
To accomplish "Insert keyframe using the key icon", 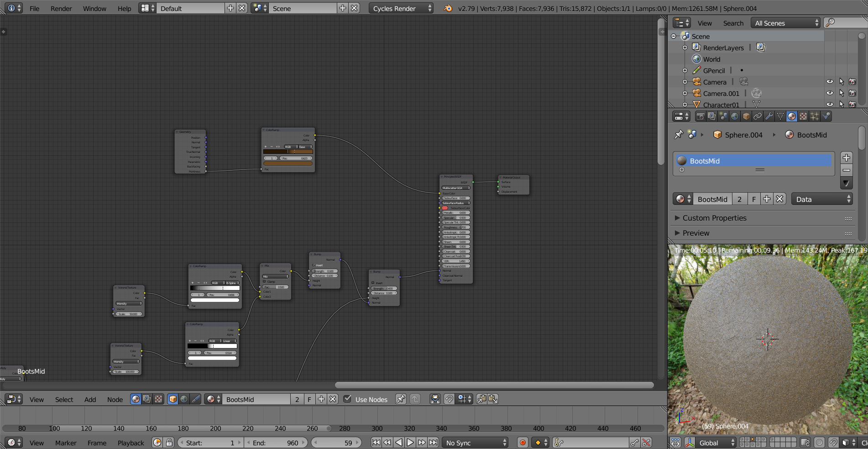I will pos(634,443).
